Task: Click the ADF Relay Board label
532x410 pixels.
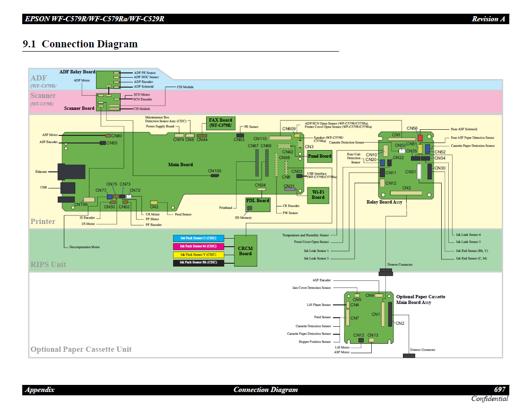Action: pos(77,72)
